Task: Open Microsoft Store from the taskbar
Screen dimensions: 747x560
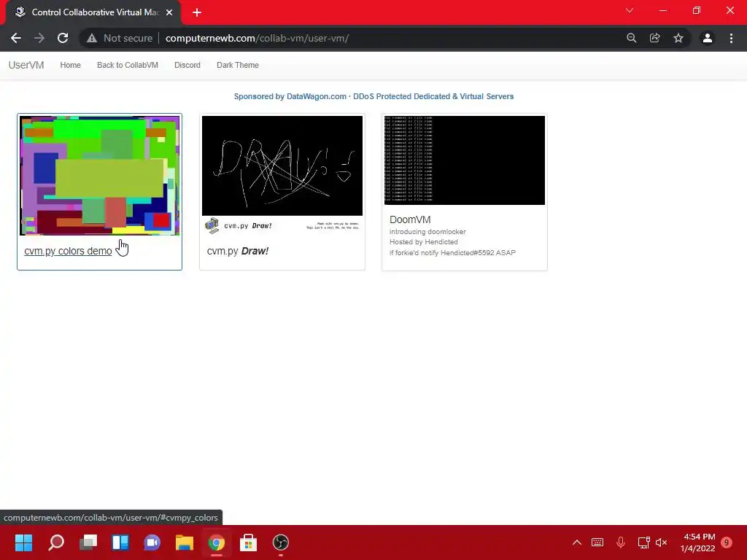Action: point(248,542)
